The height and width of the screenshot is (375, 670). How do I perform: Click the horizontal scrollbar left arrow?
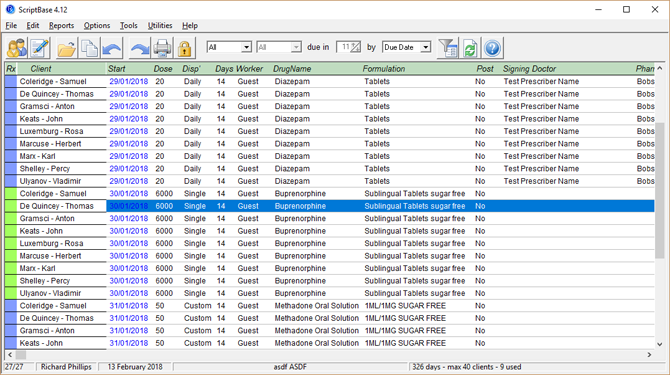[10, 354]
